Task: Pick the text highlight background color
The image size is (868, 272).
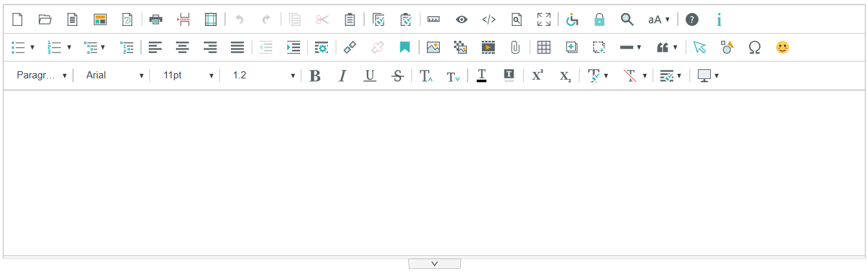Action: (x=509, y=76)
